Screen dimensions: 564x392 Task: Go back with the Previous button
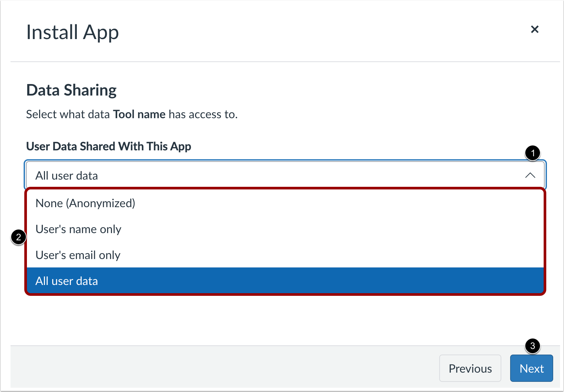pyautogui.click(x=470, y=368)
